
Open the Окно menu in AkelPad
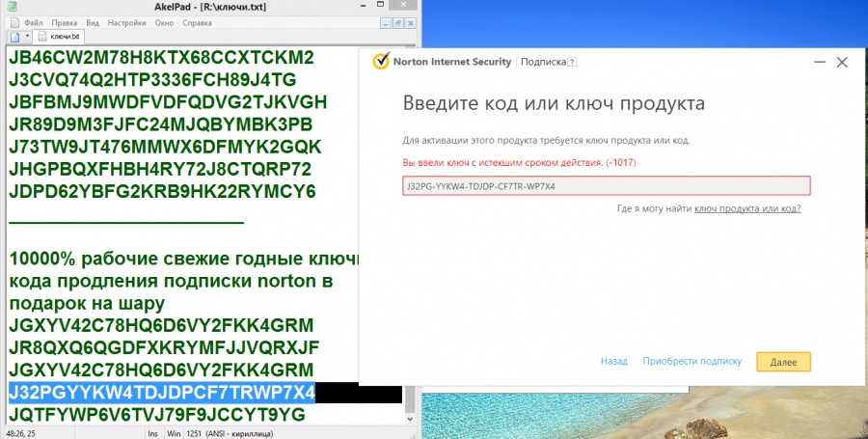tap(164, 23)
